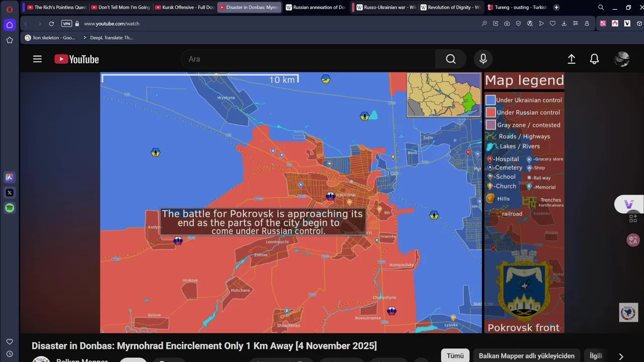Go to Opera start page home icon
Screen dimensions: 644x362
[x=10, y=25]
